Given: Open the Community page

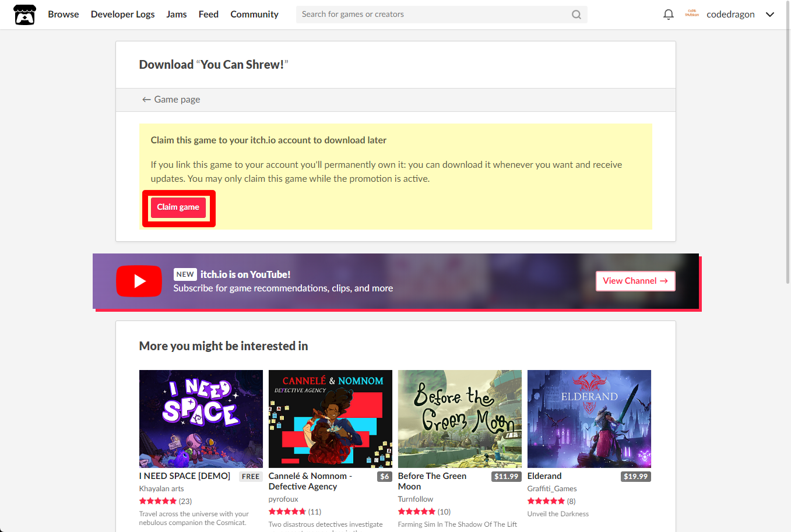Looking at the screenshot, I should 254,15.
